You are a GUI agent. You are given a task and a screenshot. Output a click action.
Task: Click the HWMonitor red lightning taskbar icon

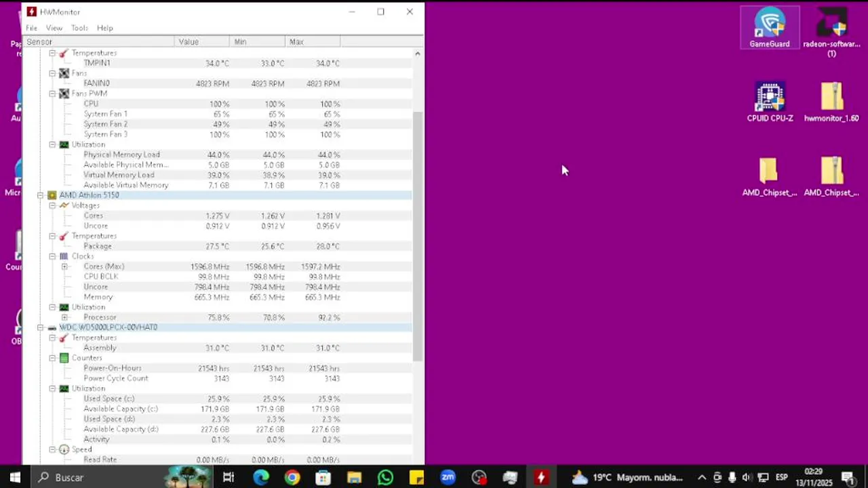click(x=541, y=477)
